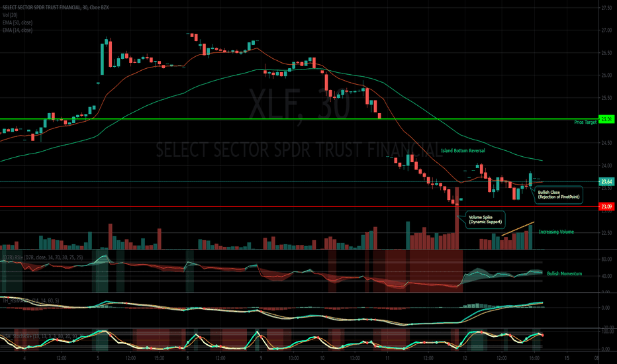
Task: Select the Island Bottom Reversal annotation
Action: 463,151
